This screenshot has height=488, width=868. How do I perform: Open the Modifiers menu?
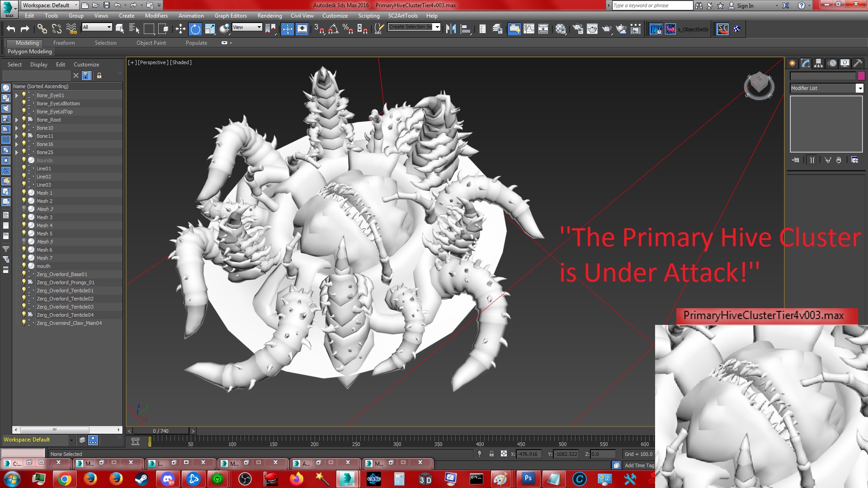tap(156, 16)
